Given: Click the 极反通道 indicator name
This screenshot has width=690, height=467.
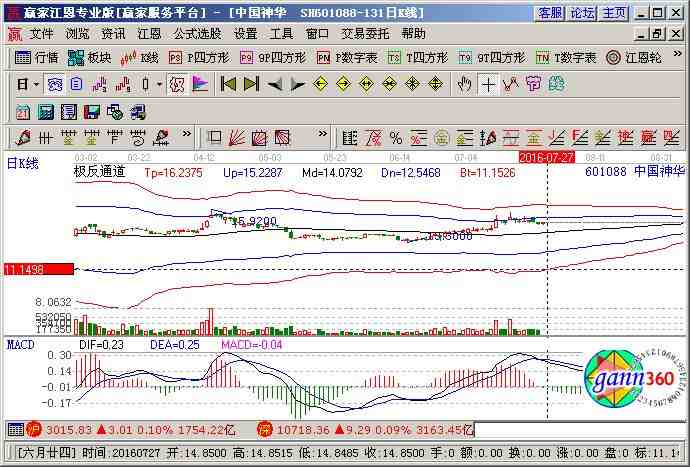Looking at the screenshot, I should coord(99,172).
